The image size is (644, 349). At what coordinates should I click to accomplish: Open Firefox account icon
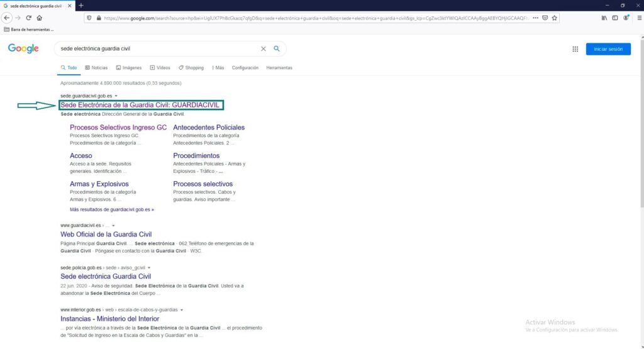coord(626,18)
